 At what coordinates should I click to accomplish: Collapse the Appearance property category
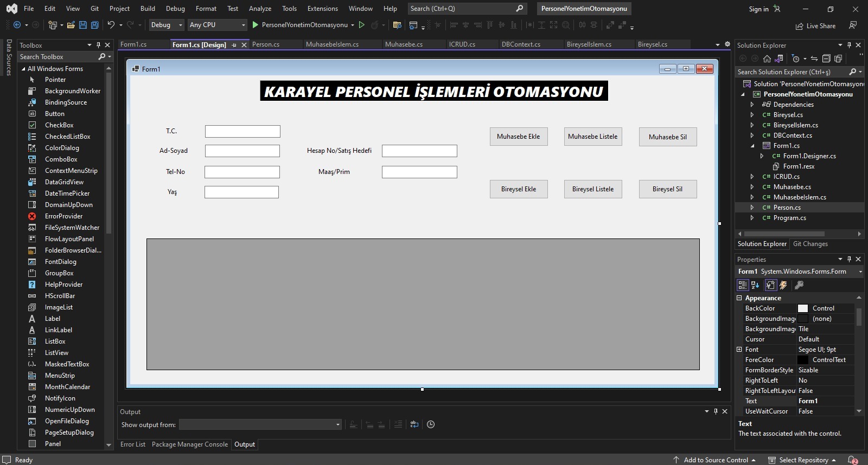tap(739, 298)
